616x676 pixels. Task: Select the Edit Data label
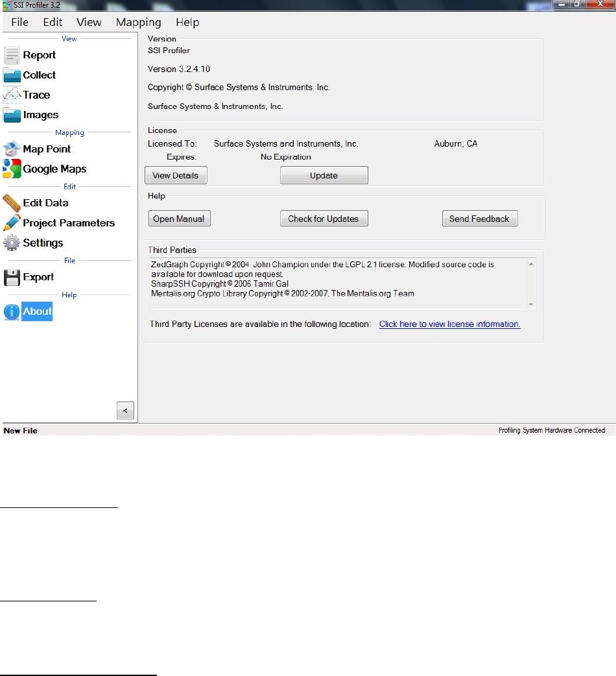click(45, 202)
